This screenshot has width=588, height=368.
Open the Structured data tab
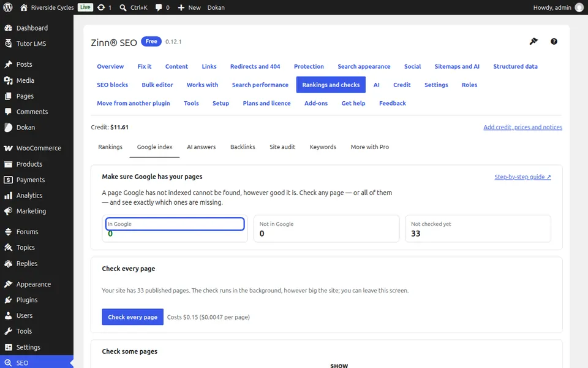[515, 66]
